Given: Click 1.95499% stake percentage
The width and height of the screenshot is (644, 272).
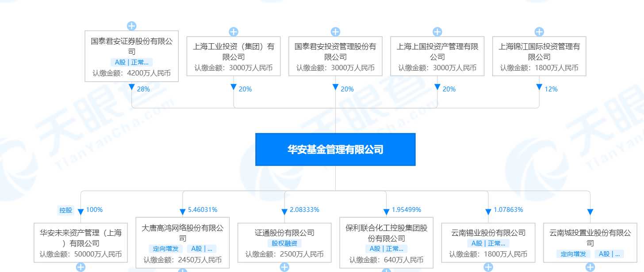Looking at the screenshot, I should pyautogui.click(x=406, y=210).
